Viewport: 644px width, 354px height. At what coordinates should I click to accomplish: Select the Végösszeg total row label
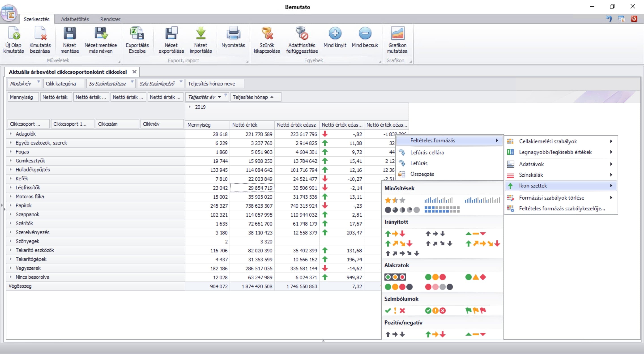20,286
